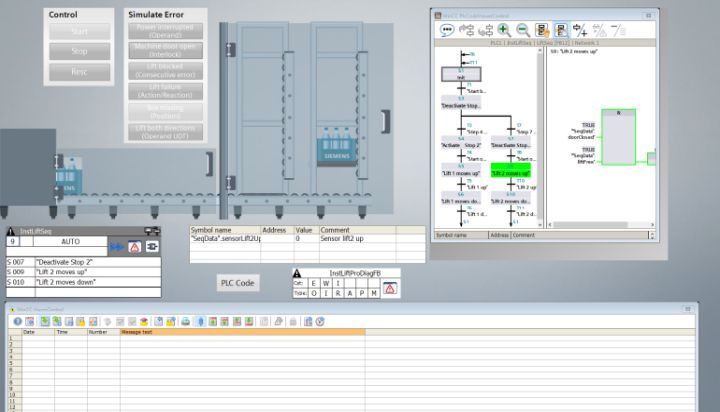The height and width of the screenshot is (412, 720).
Task: Click the Start button in Control panel
Action: point(79,32)
